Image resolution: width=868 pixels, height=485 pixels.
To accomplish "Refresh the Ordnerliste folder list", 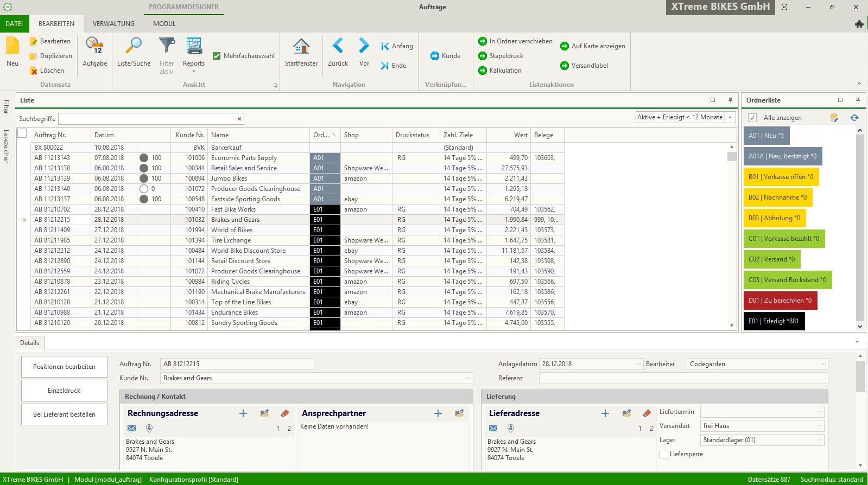I will [x=854, y=118].
